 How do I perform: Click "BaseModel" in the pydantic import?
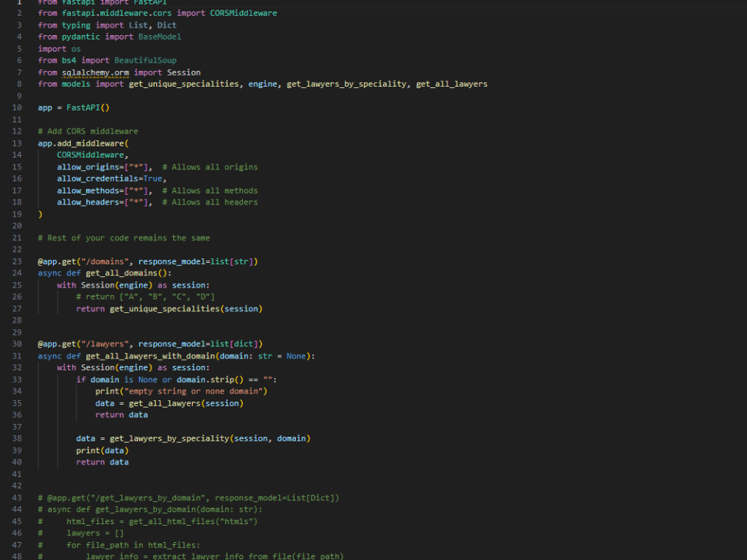pos(160,37)
